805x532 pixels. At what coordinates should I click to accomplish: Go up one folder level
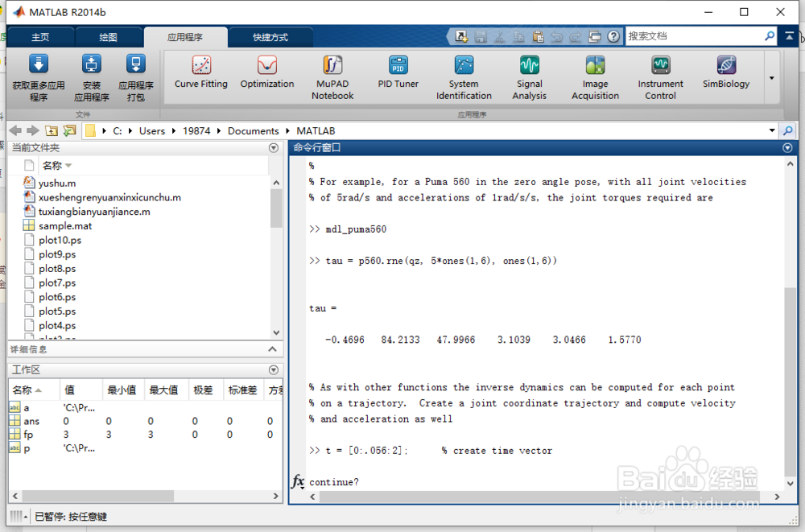[52, 131]
